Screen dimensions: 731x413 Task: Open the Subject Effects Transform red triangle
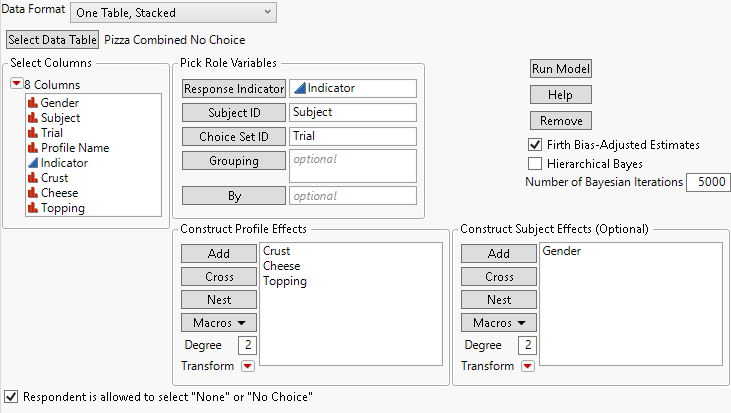click(x=528, y=366)
